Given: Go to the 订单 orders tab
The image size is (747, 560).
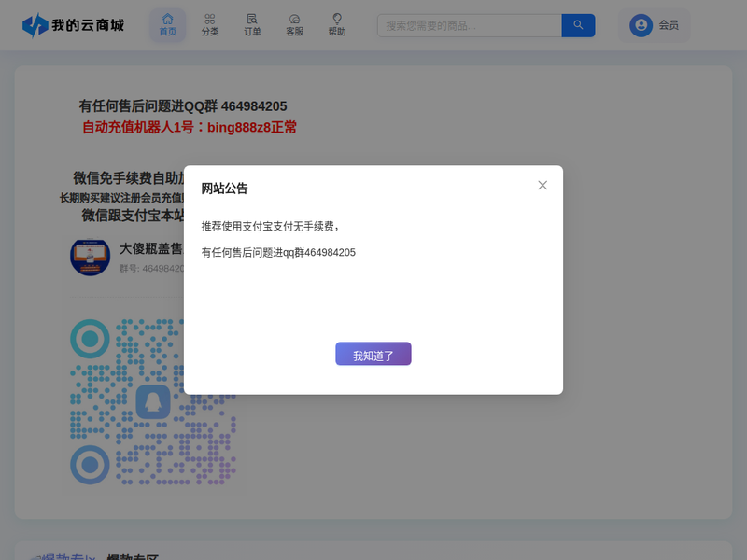Looking at the screenshot, I should (x=252, y=25).
